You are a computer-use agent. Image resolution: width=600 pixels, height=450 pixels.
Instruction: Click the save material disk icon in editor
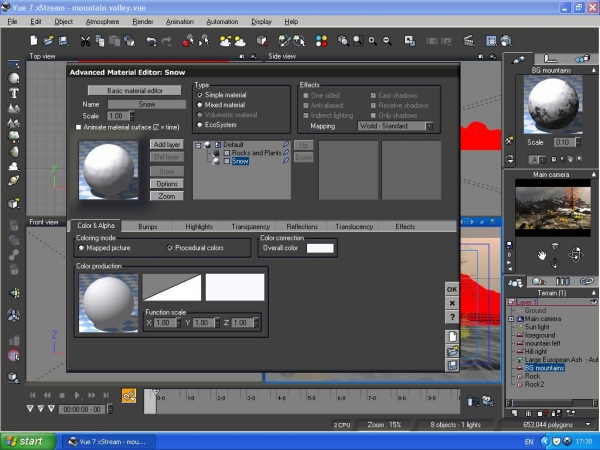[x=452, y=365]
